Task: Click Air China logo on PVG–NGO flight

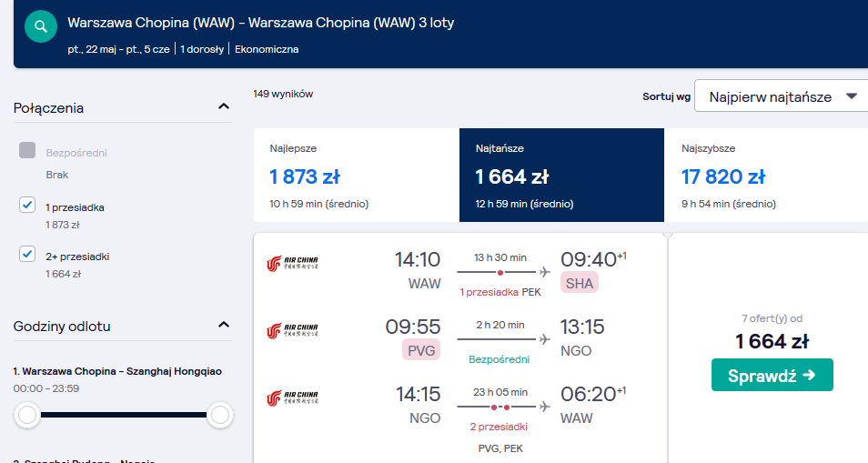Action: click(x=292, y=331)
